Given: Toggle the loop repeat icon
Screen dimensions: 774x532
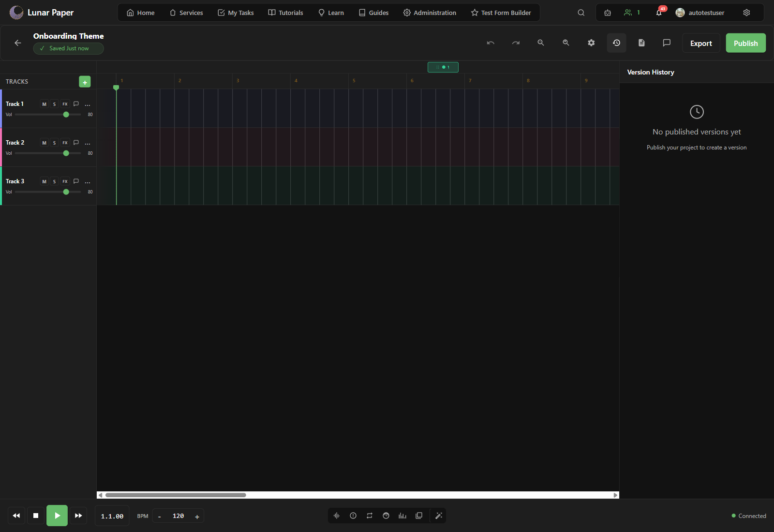Looking at the screenshot, I should [x=370, y=516].
